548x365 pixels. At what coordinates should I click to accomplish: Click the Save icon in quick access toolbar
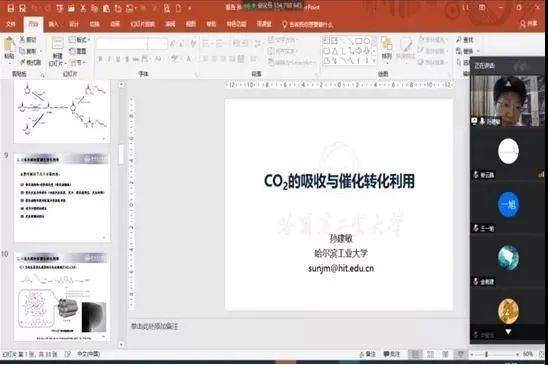(x=11, y=8)
